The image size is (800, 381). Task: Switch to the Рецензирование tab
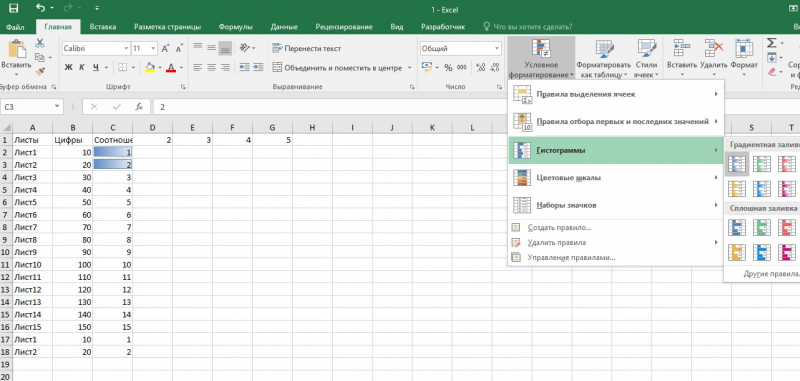[344, 27]
